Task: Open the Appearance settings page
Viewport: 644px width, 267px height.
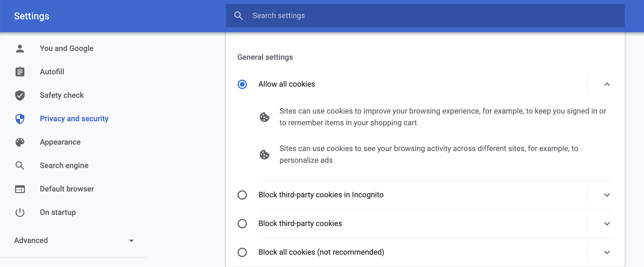Action: pos(60,142)
